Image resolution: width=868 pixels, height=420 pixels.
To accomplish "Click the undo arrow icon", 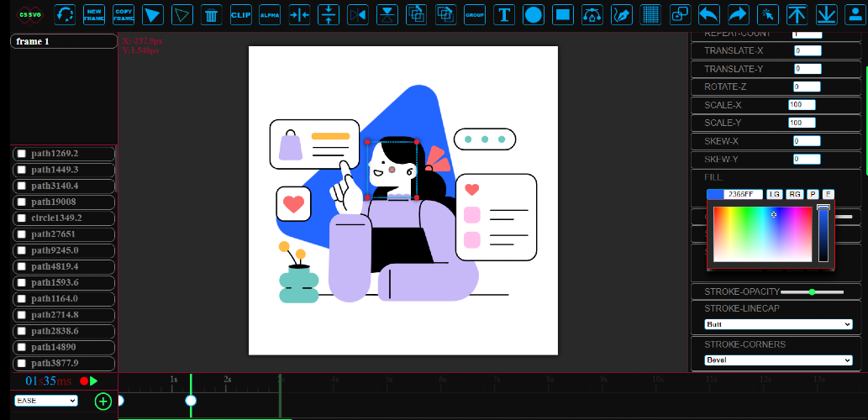I will click(x=709, y=15).
